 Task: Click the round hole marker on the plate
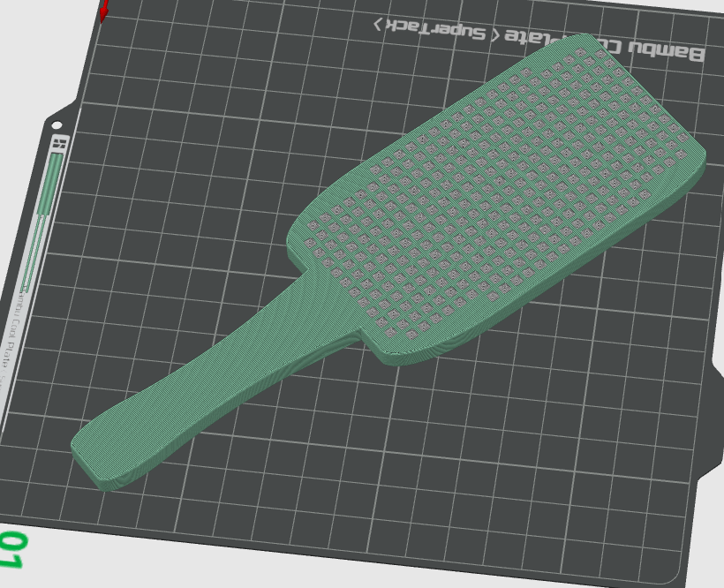[57, 124]
